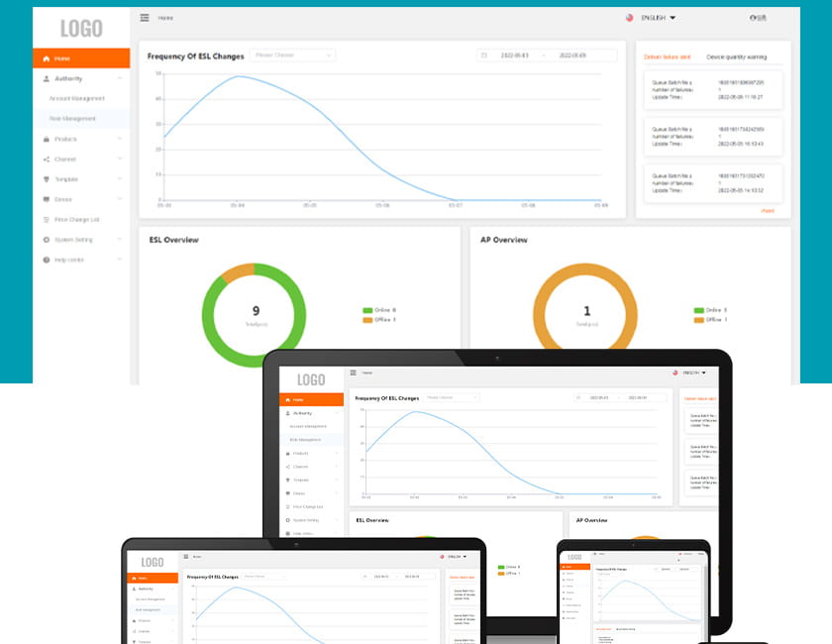Open Account Management in the large sidebar
Viewport: 832px width, 644px height.
pyautogui.click(x=77, y=99)
